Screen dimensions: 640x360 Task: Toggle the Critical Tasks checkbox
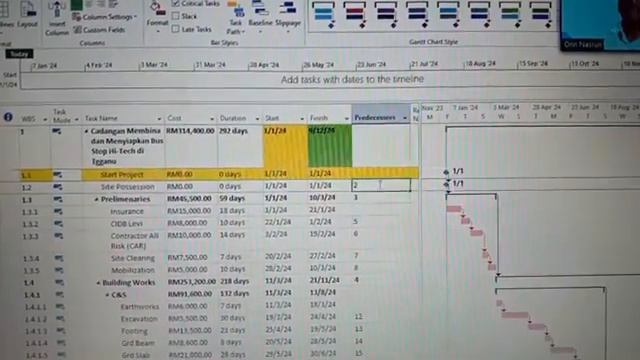(x=176, y=3)
